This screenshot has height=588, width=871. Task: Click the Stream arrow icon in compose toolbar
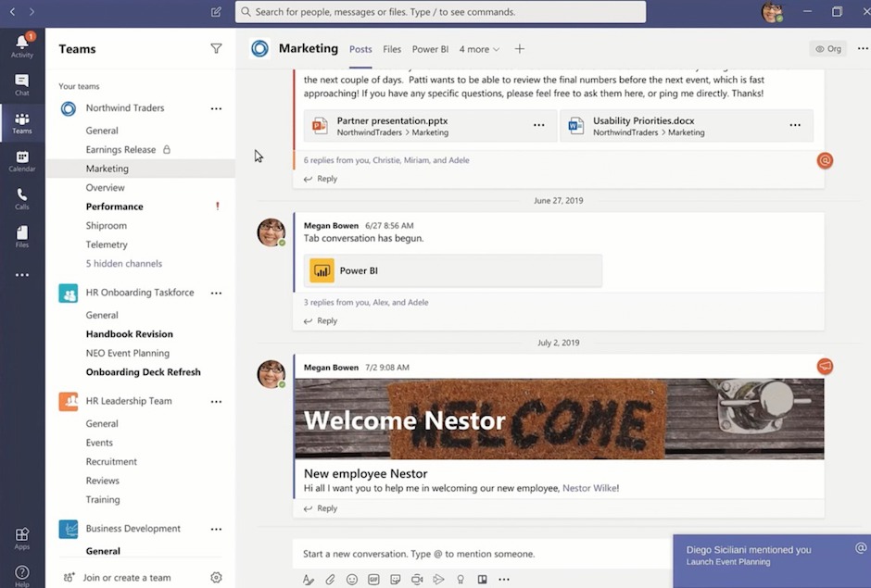coord(439,579)
